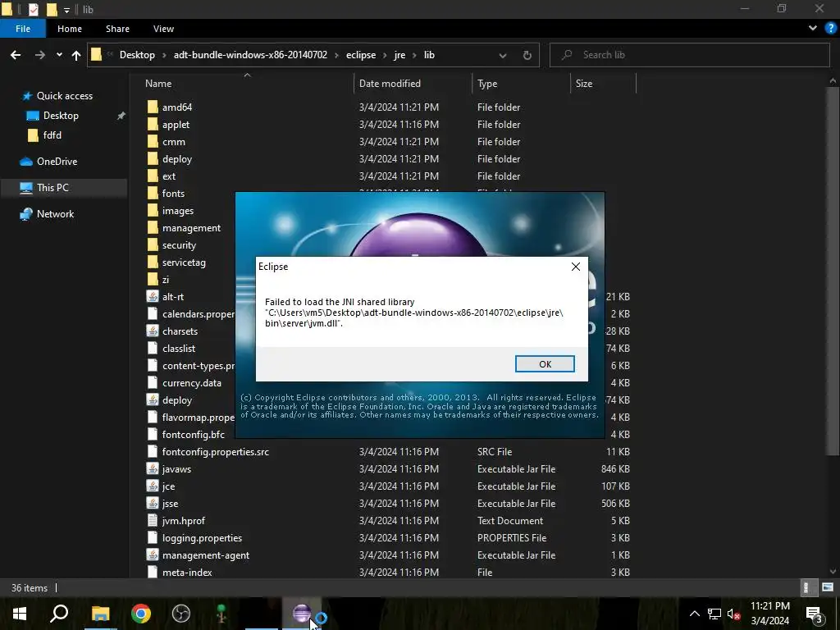Viewport: 840px width, 630px height.
Task: Sort by the Size column header
Action: click(x=584, y=84)
